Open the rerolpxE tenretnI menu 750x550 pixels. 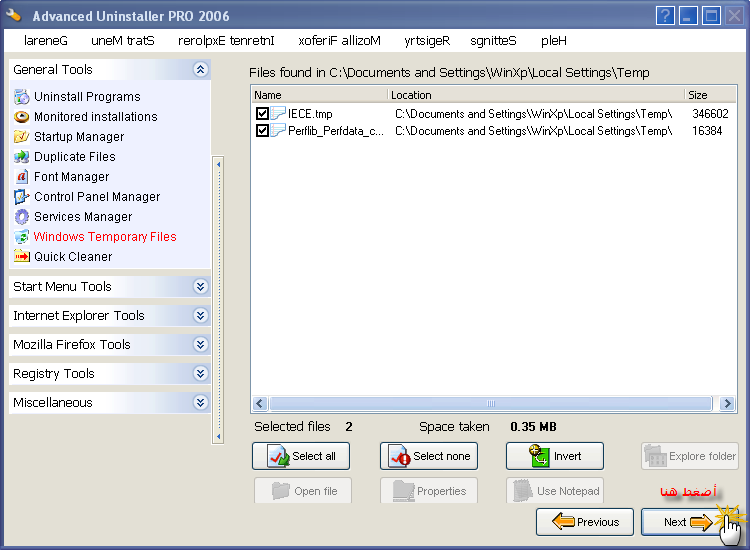click(x=226, y=41)
